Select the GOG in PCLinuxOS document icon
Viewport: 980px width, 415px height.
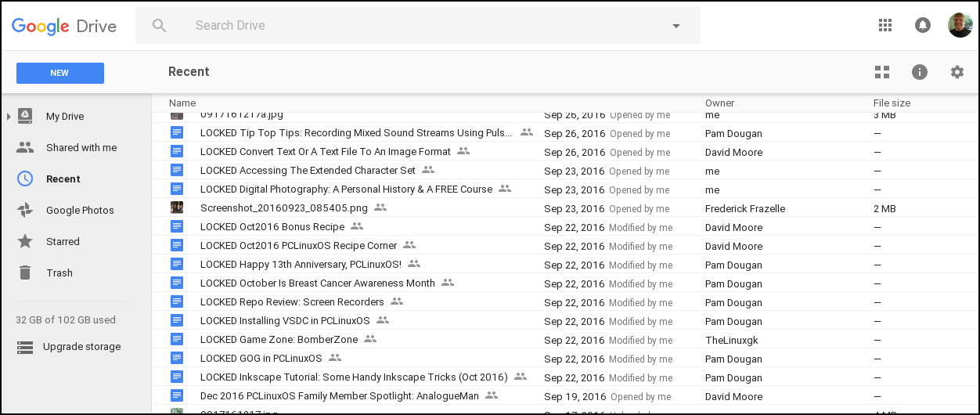(x=177, y=359)
